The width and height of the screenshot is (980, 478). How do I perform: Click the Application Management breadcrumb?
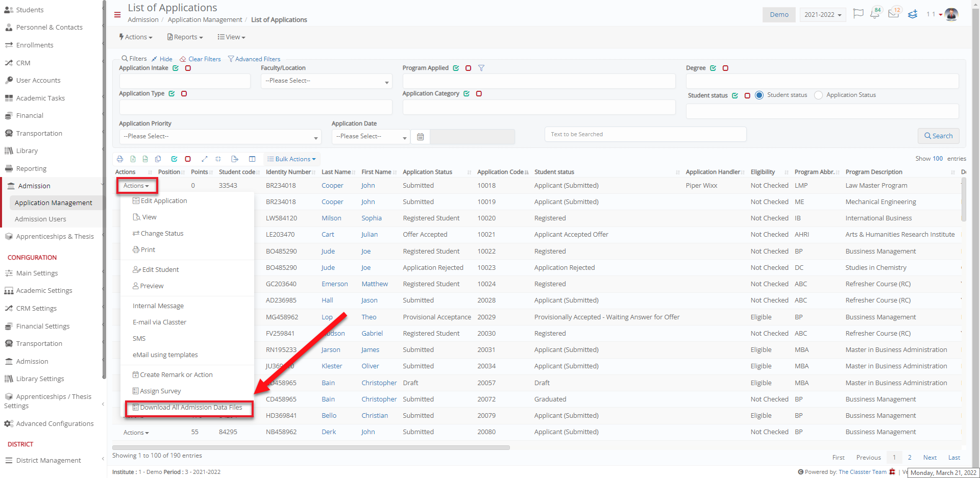point(205,19)
